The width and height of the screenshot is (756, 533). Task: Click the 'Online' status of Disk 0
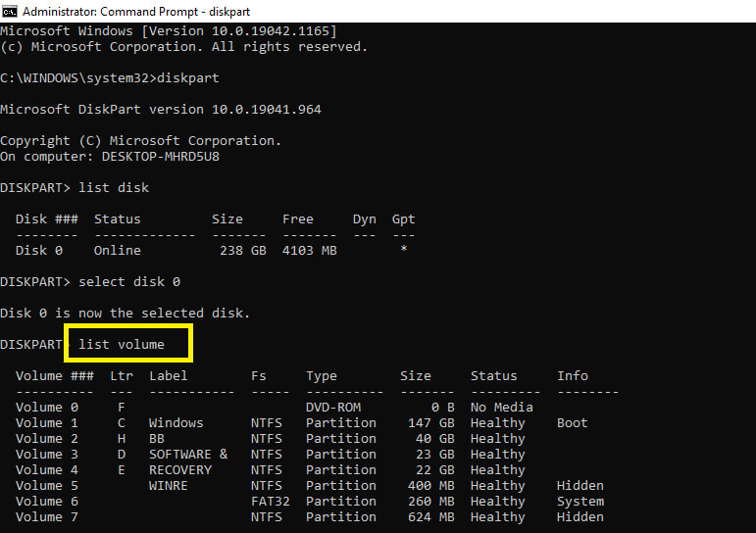117,251
